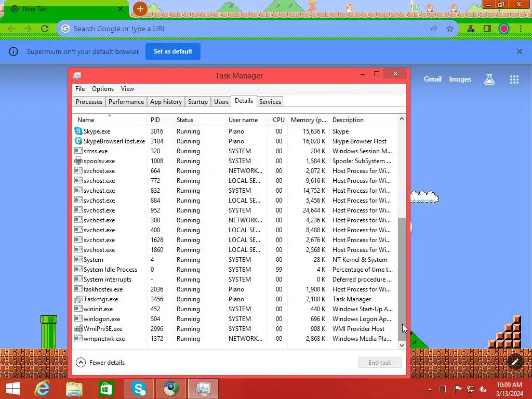Image resolution: width=532 pixels, height=399 pixels.
Task: Click the SkypeBrowserHost.exe process icon
Action: point(78,141)
